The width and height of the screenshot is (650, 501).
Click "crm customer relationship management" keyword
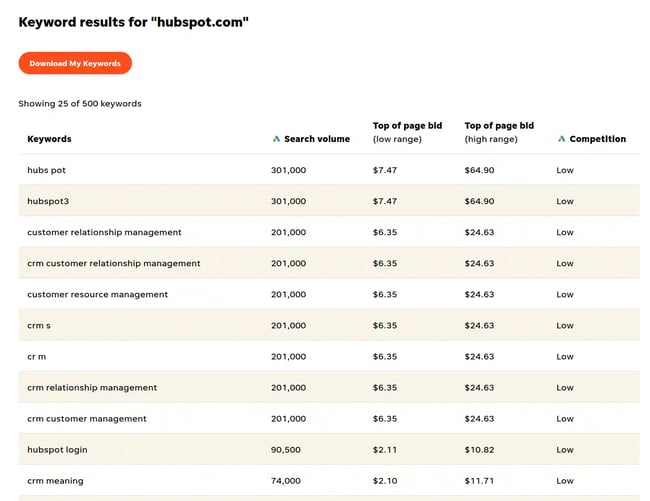[114, 263]
